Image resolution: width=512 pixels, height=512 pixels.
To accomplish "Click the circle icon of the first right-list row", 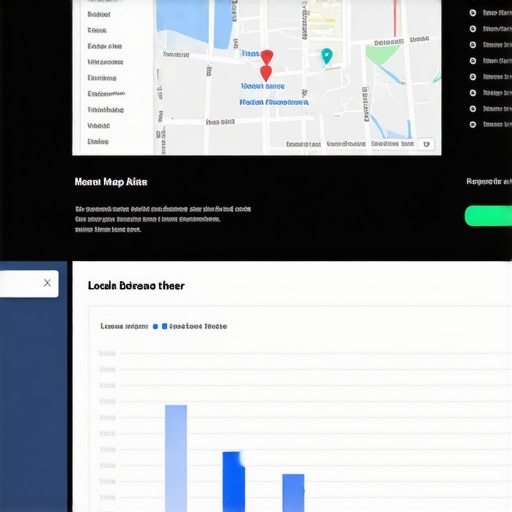I will [x=473, y=13].
